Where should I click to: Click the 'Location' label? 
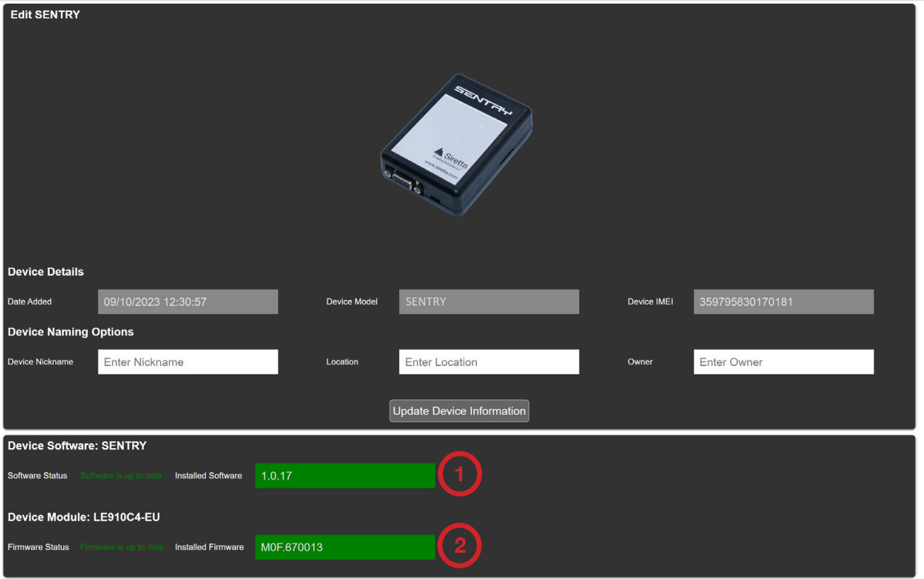point(342,362)
